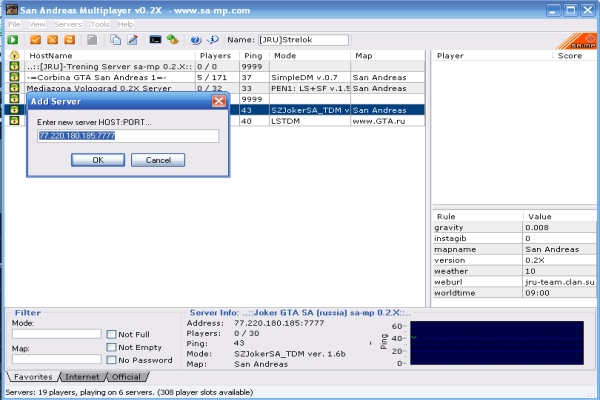The height and width of the screenshot is (400, 600).
Task: Open the Remote Console icon
Action: pos(155,39)
